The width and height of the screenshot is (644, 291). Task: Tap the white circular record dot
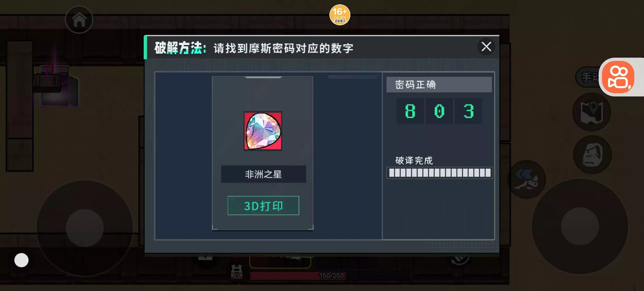pos(21,260)
